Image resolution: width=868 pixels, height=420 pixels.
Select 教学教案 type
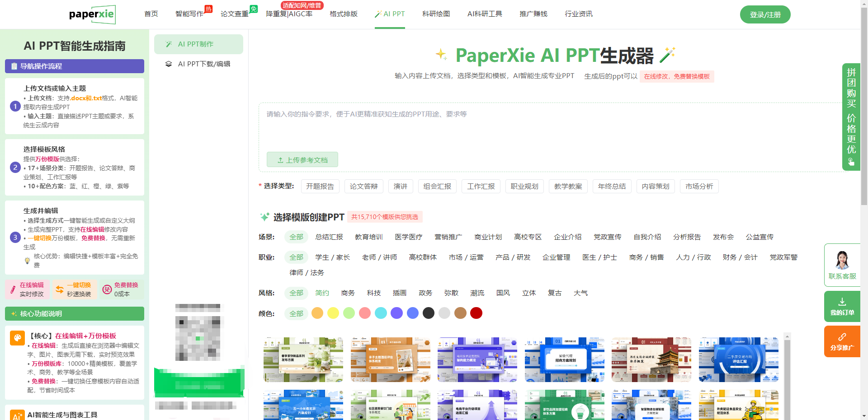(568, 187)
